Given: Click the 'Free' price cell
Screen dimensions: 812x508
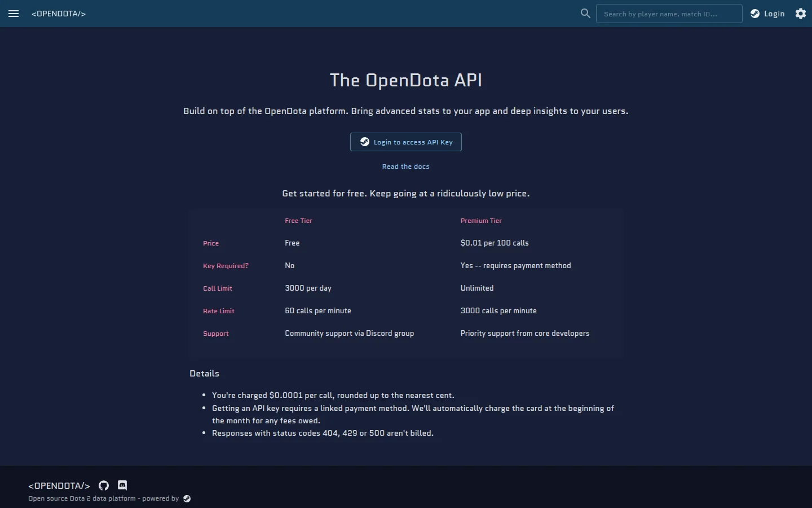Looking at the screenshot, I should point(292,243).
